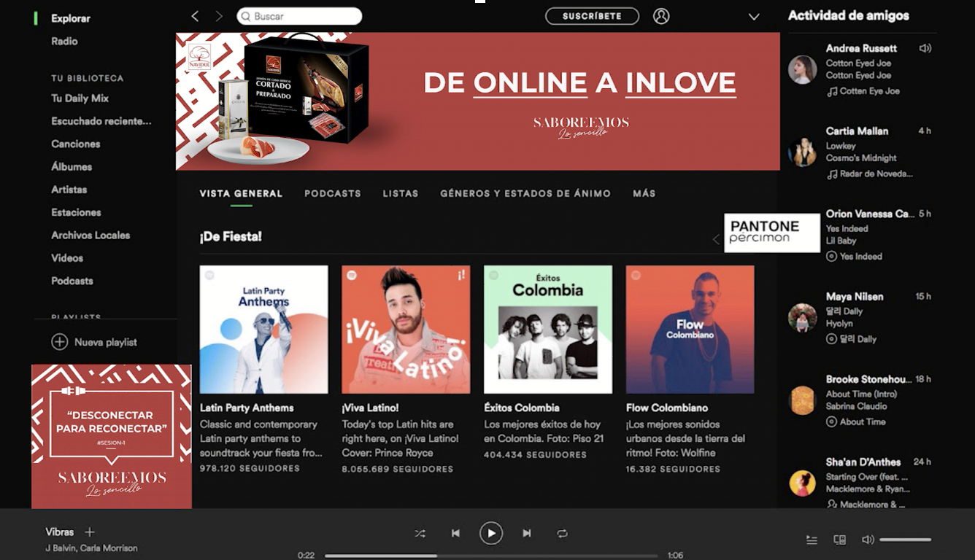Open the Latin Party Anthems cover

click(263, 330)
